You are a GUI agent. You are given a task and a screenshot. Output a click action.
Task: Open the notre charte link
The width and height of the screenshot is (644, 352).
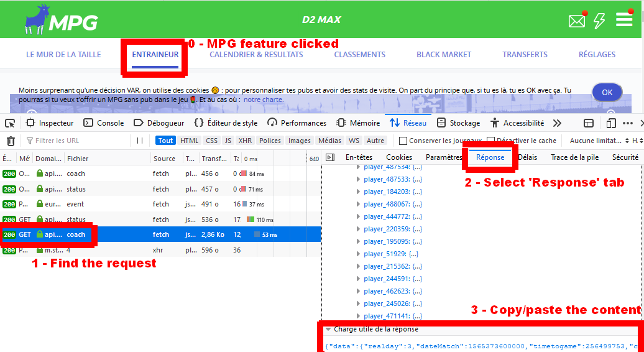(x=264, y=100)
